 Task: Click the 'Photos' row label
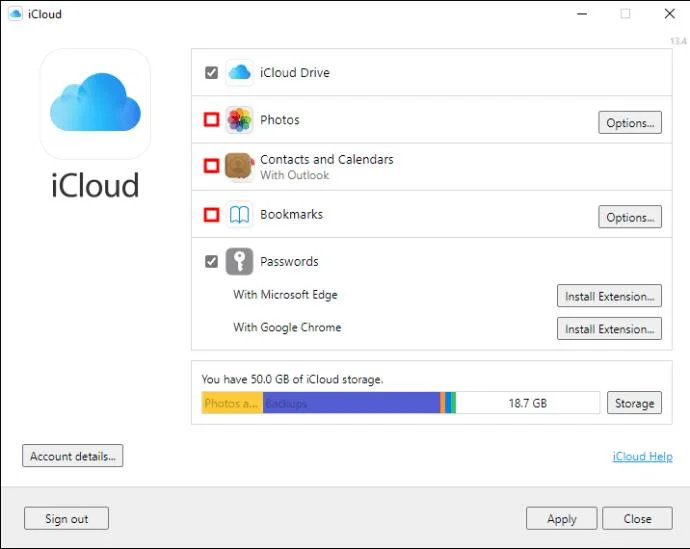tap(279, 120)
